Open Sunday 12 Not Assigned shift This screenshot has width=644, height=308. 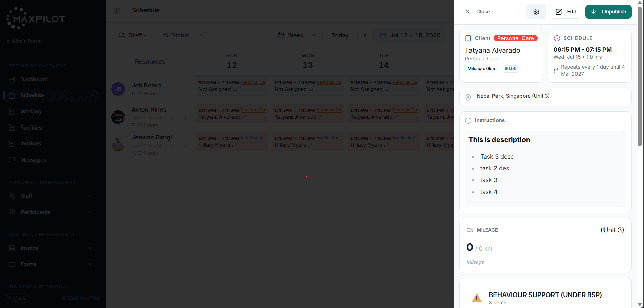pos(232,86)
